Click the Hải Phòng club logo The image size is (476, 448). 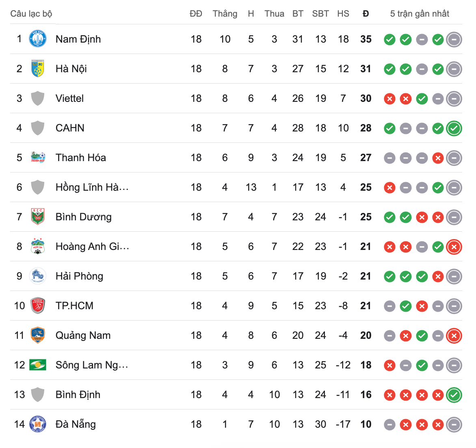tap(38, 276)
